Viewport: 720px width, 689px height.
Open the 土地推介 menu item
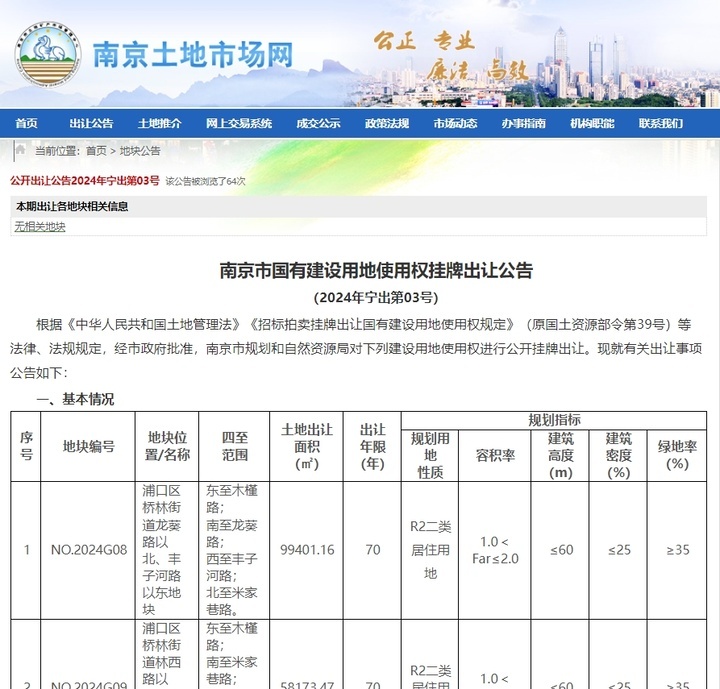160,124
